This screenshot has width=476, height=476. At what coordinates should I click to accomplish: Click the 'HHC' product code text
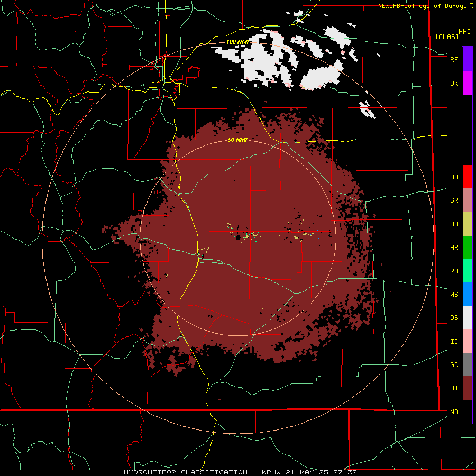click(x=464, y=31)
